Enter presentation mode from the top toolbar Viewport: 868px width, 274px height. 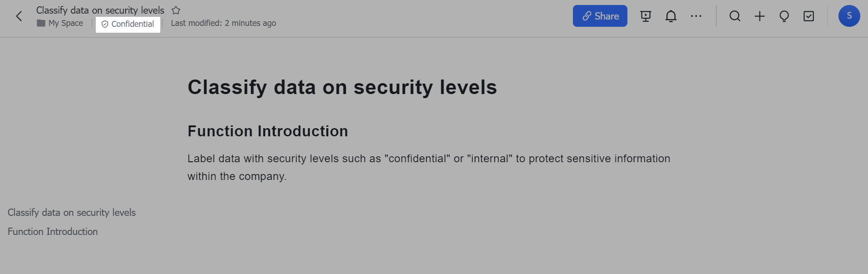[645, 16]
